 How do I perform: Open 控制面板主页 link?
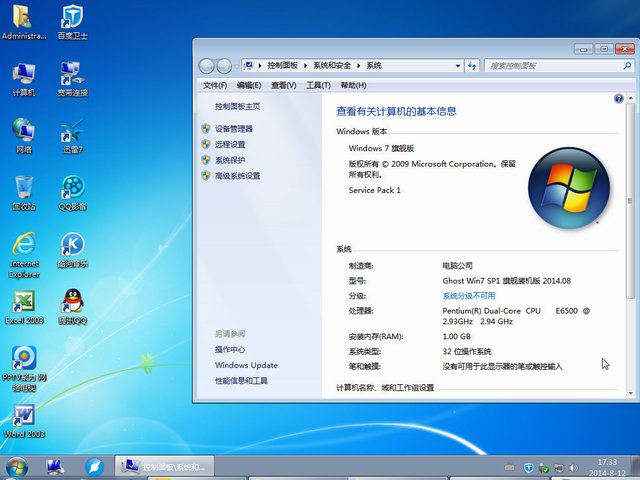tap(238, 107)
